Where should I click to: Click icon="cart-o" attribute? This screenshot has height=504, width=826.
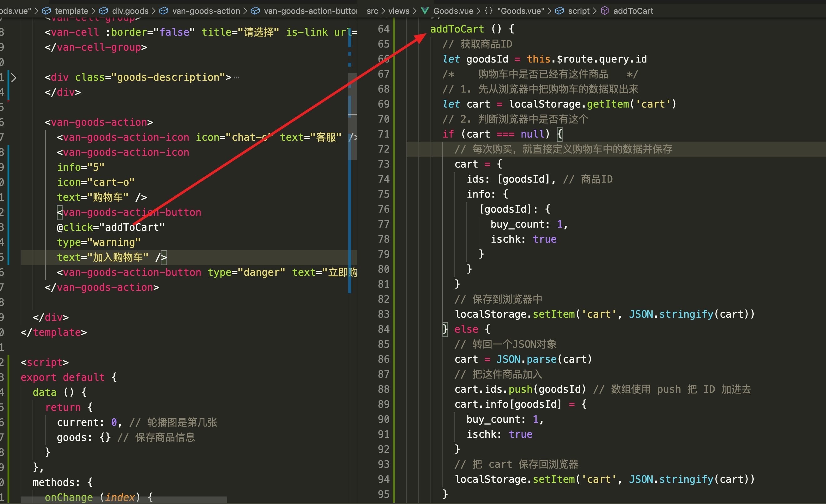click(x=95, y=182)
